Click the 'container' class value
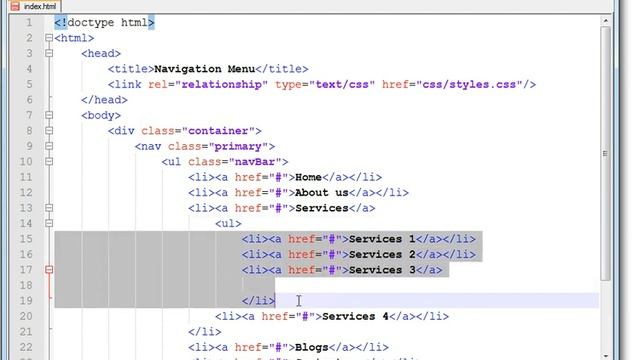The image size is (640, 360). [x=218, y=131]
